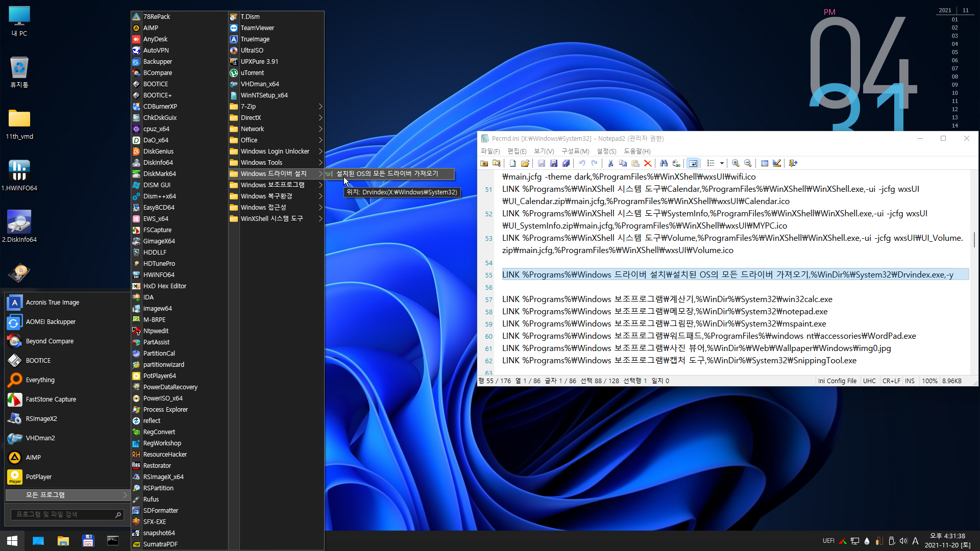Click the Redo icon in Notepad2 toolbar
The height and width of the screenshot is (551, 980).
594,163
